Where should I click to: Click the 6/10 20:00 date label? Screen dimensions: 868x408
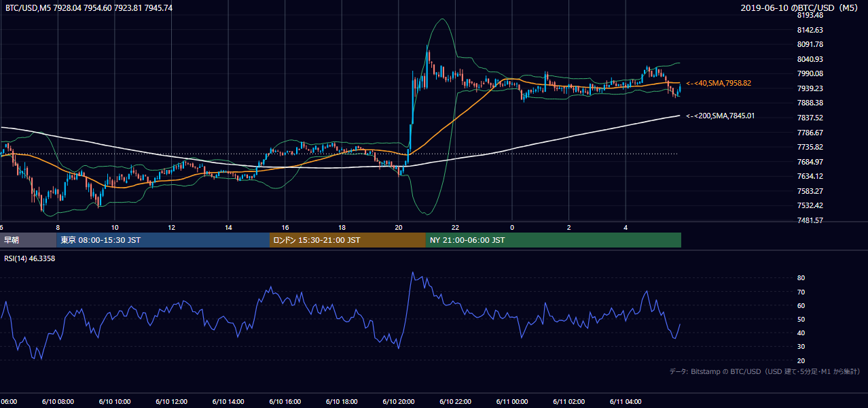click(x=399, y=402)
